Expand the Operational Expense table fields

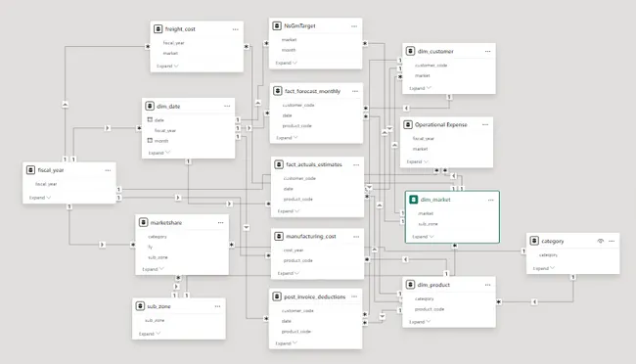(418, 161)
